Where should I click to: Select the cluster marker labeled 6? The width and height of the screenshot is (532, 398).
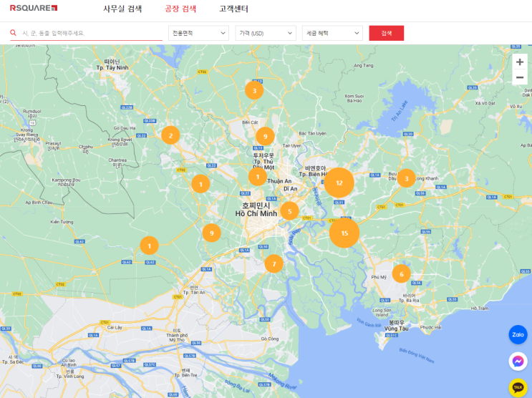(402, 273)
